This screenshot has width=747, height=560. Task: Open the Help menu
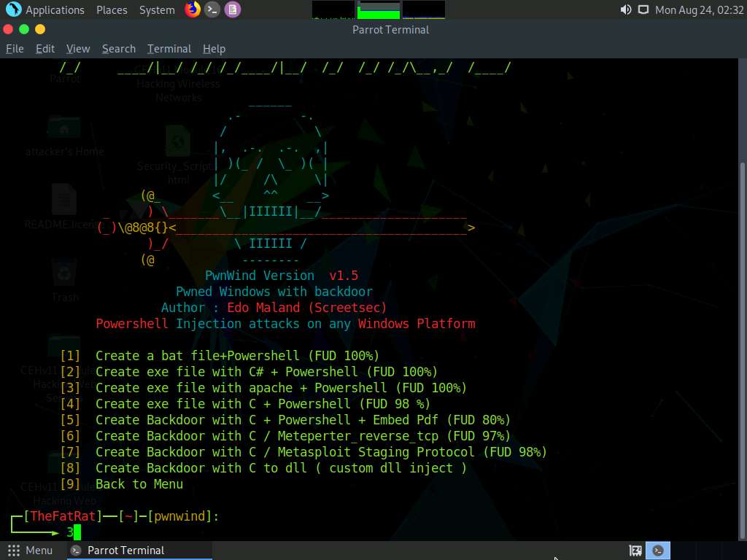pyautogui.click(x=214, y=49)
